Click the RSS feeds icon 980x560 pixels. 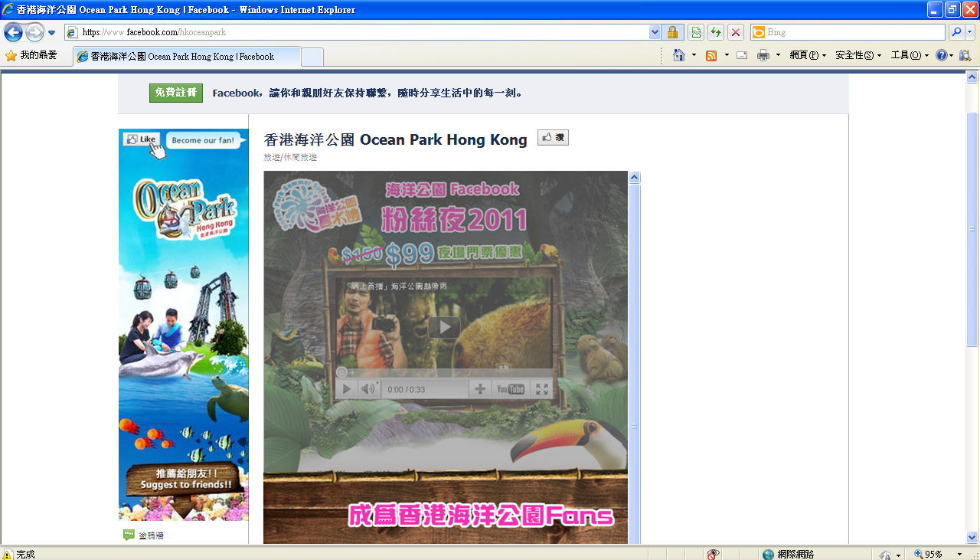tap(711, 55)
